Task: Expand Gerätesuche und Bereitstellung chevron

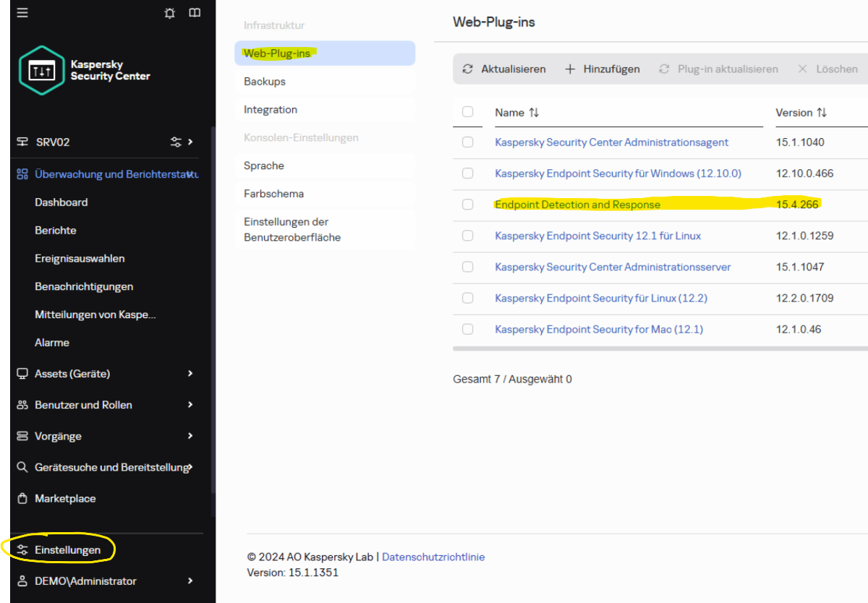Action: point(190,467)
